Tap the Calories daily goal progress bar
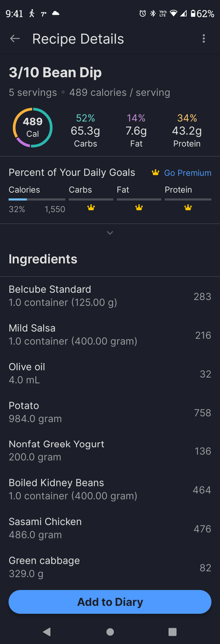The width and height of the screenshot is (220, 644). [37, 199]
